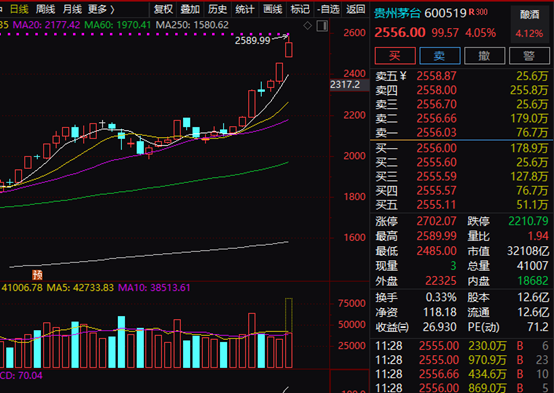Click the volume MA5: 42733.83 label

pyautogui.click(x=80, y=288)
